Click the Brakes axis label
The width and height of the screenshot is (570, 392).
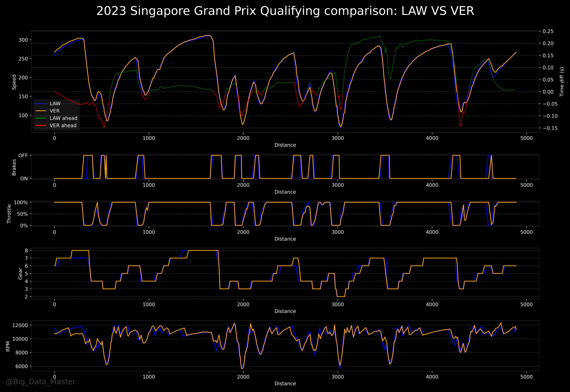point(14,167)
